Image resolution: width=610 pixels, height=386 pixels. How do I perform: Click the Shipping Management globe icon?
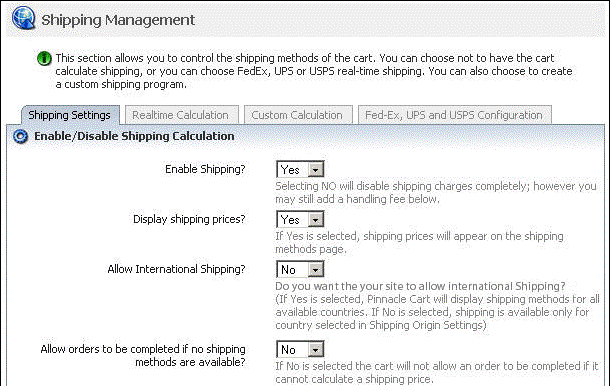point(23,18)
